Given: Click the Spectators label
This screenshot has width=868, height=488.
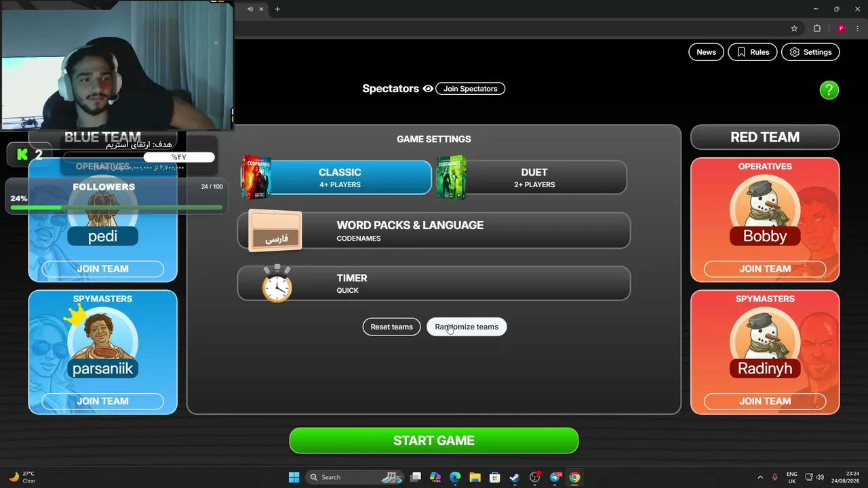Looking at the screenshot, I should click(x=391, y=89).
